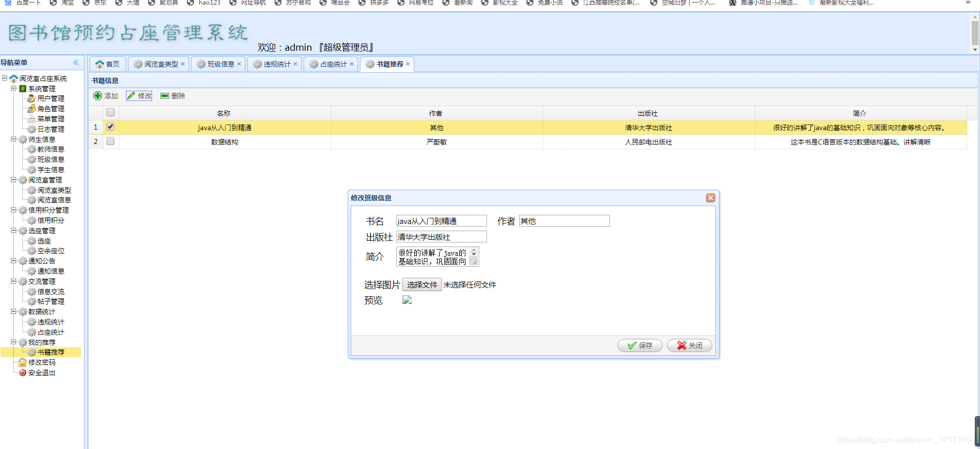
Task: Click inside the 简介 text area
Action: 433,257
